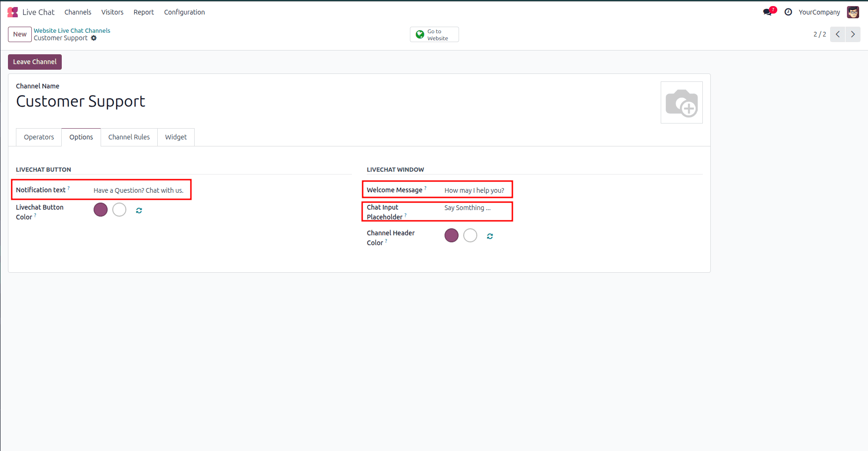Open the messages icon with notification badge
The image size is (868, 451).
pyautogui.click(x=767, y=11)
